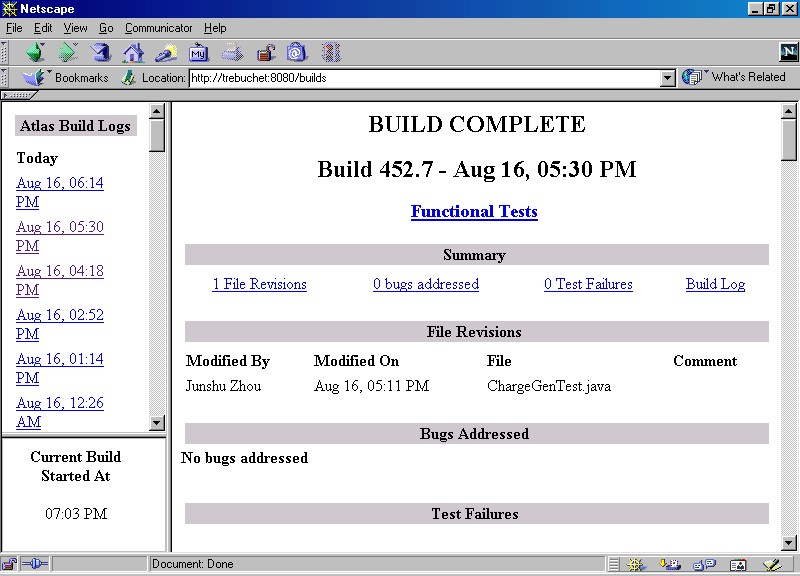This screenshot has width=800, height=576.
Task: Click the Netscape N logo
Action: click(788, 52)
